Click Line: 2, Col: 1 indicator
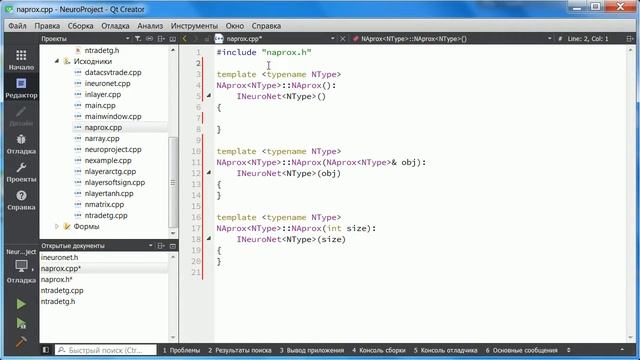Screen dimensions: 640x360 [588, 39]
